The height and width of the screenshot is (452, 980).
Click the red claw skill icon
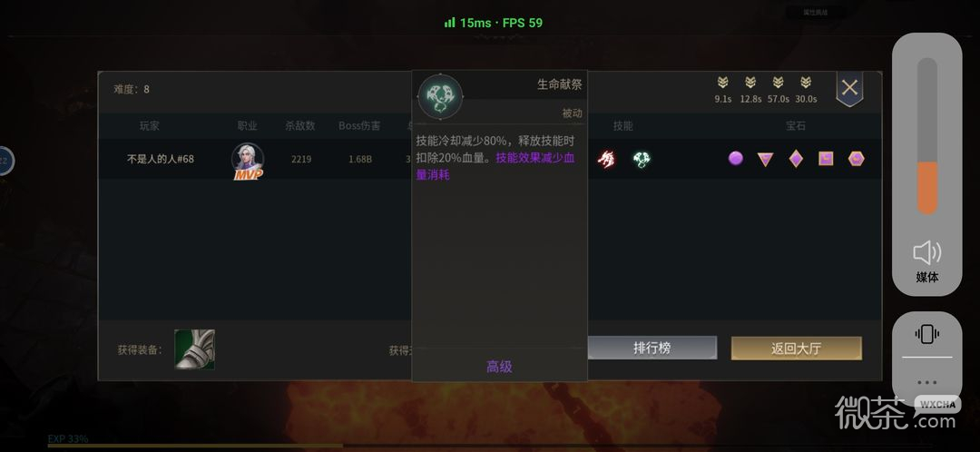pos(605,160)
